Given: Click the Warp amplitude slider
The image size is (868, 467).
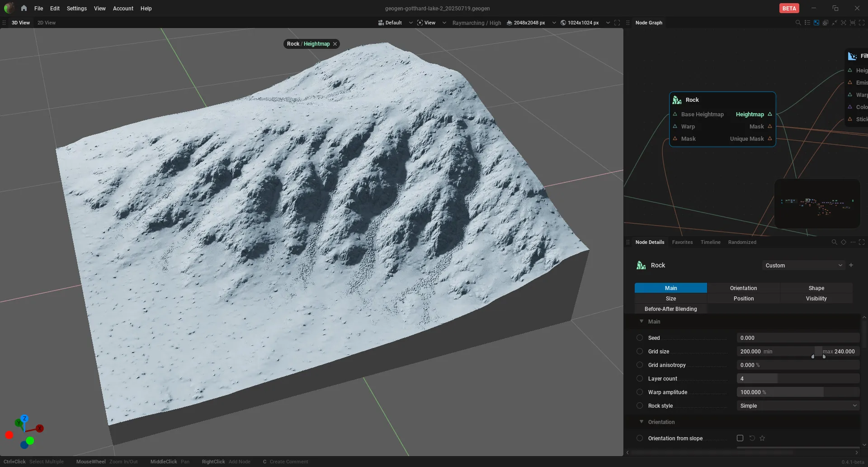Looking at the screenshot, I should pyautogui.click(x=798, y=392).
